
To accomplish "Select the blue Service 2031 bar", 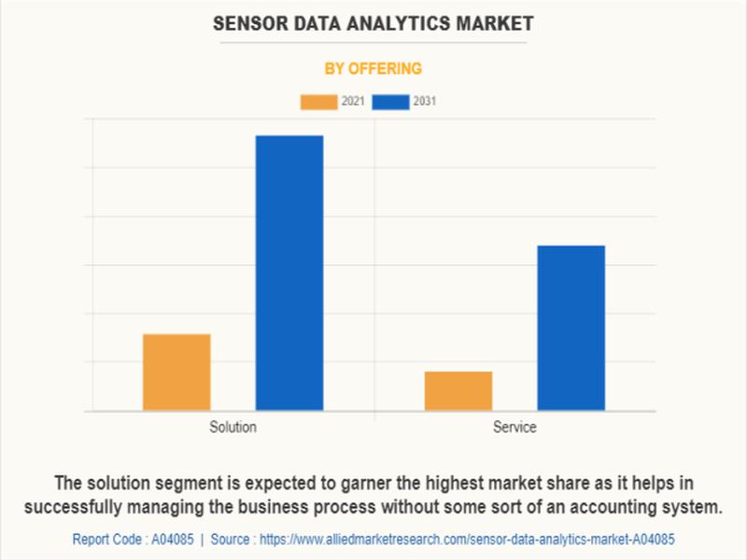I will (x=571, y=329).
